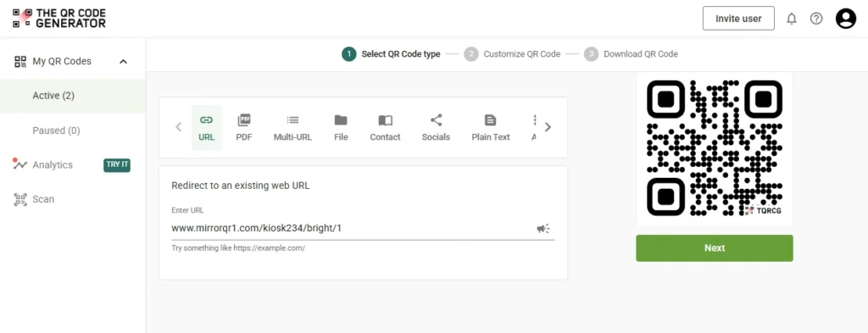The width and height of the screenshot is (868, 333).
Task: Click the Analytics chart icon
Action: (x=20, y=165)
